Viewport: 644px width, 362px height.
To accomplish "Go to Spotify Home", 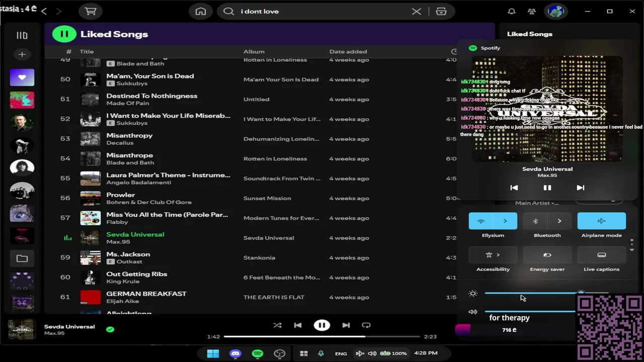I will pos(201,11).
